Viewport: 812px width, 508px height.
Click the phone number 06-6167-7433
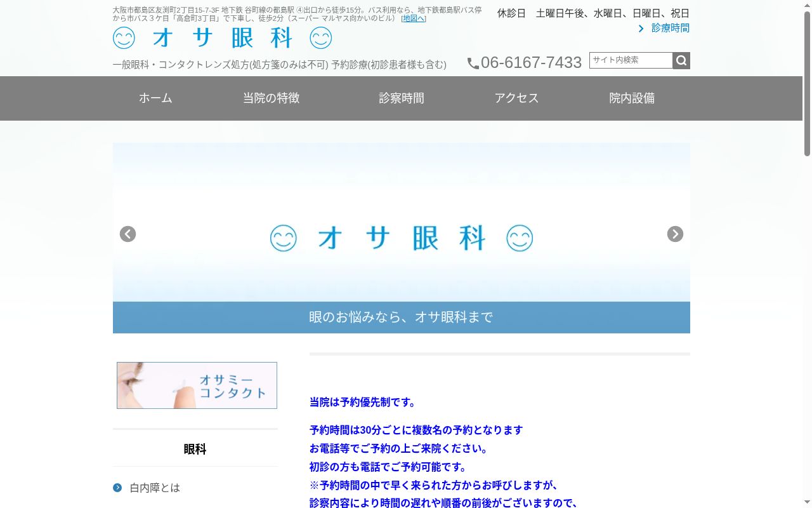pos(532,63)
